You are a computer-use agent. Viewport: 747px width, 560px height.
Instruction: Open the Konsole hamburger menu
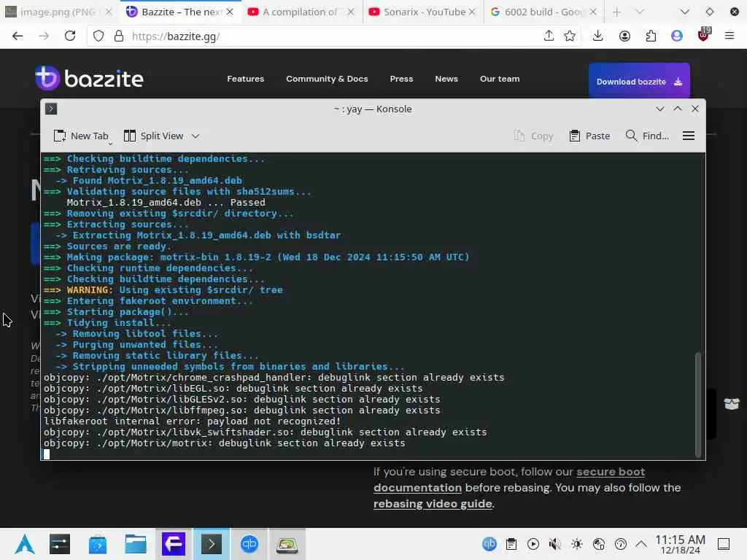pos(689,136)
